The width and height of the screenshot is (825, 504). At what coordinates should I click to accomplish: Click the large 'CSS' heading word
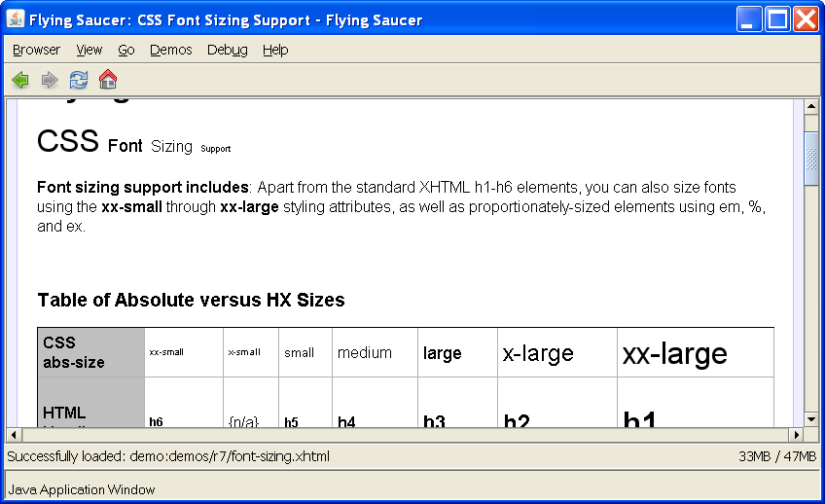[68, 141]
